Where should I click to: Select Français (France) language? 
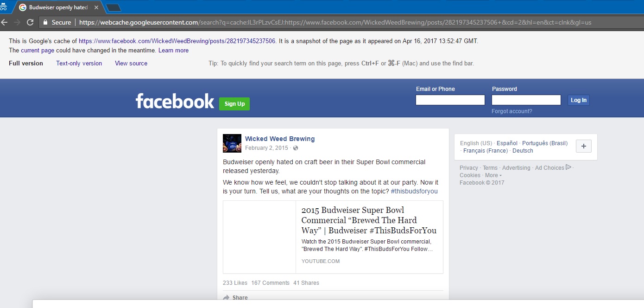pyautogui.click(x=486, y=151)
